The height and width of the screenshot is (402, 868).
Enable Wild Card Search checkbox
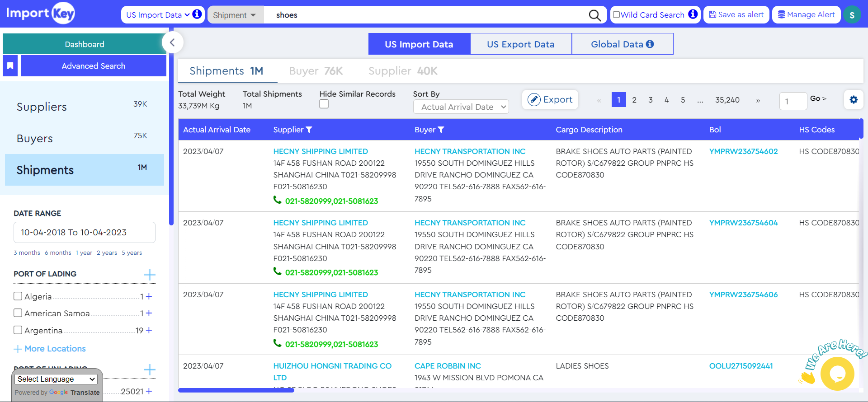(616, 14)
